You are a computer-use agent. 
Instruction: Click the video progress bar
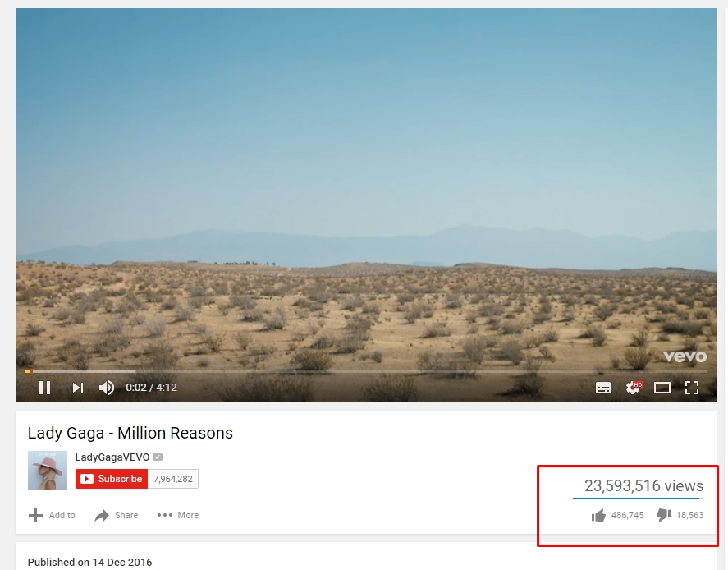(366, 371)
